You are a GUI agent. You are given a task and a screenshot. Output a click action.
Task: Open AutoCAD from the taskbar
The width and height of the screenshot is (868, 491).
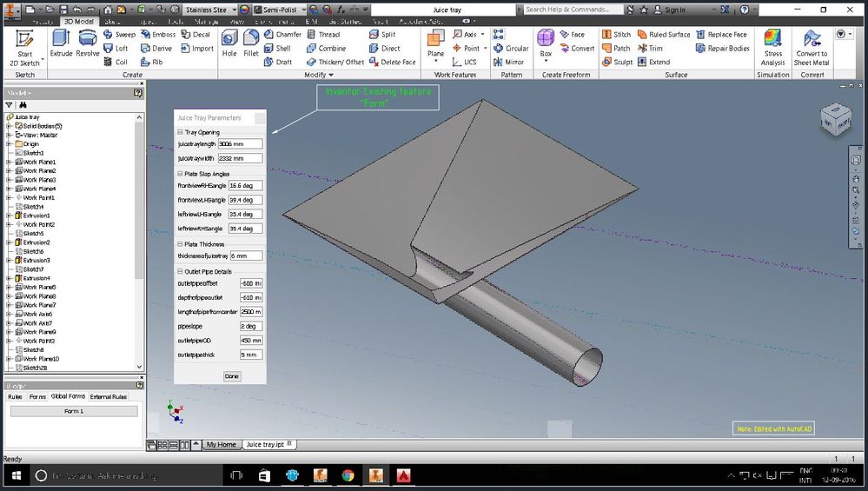pyautogui.click(x=403, y=475)
